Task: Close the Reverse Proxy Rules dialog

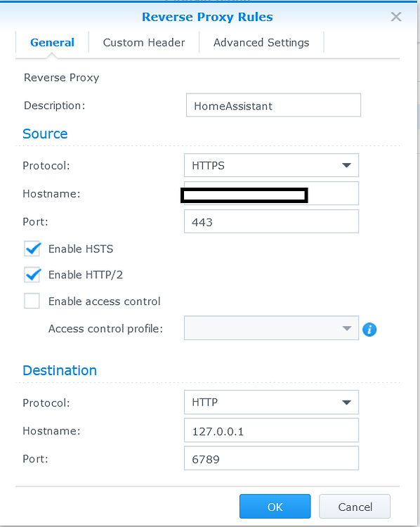Action: point(396,16)
